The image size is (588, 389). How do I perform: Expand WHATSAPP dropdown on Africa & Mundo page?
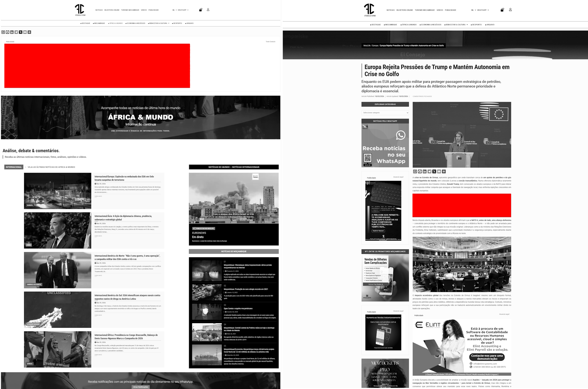click(183, 10)
